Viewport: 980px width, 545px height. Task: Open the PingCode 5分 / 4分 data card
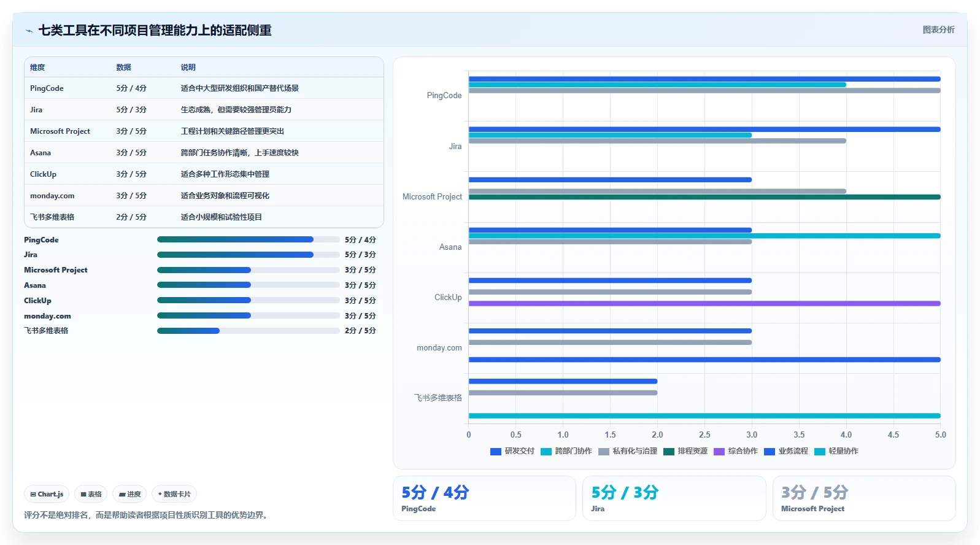click(x=484, y=498)
